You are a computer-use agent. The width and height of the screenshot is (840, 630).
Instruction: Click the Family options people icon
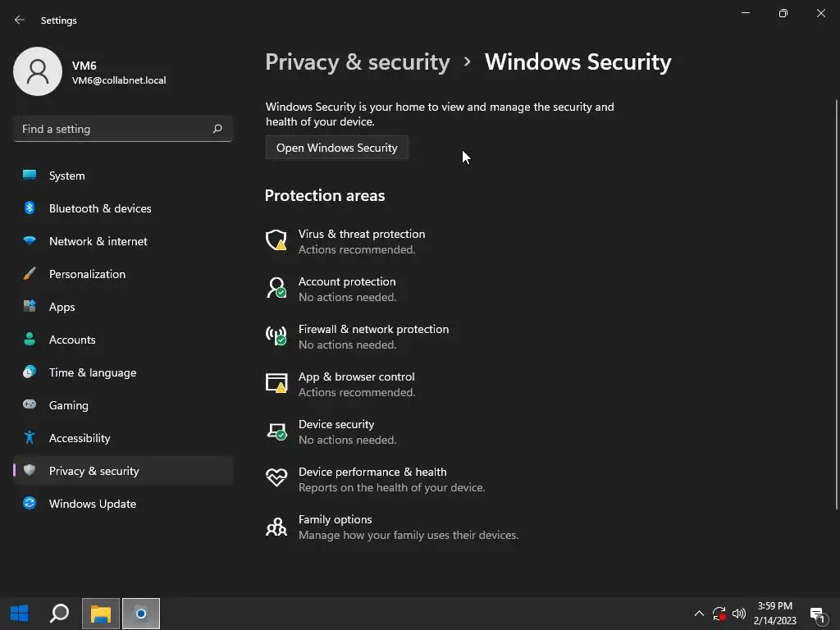[x=276, y=527]
